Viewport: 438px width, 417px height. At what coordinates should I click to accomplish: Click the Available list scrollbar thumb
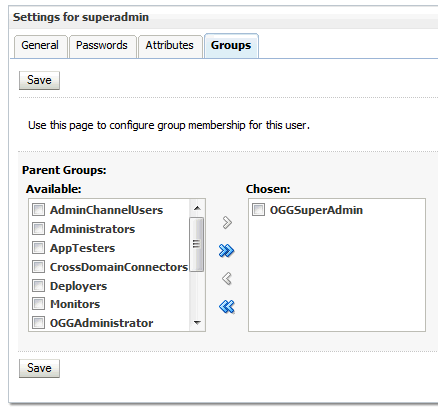pyautogui.click(x=197, y=244)
